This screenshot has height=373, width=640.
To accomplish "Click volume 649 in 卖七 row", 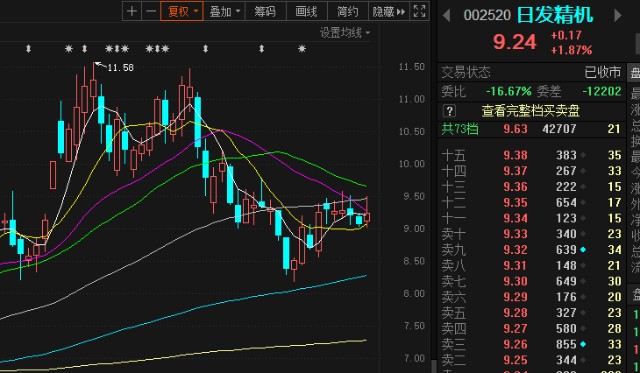I will 566,281.
